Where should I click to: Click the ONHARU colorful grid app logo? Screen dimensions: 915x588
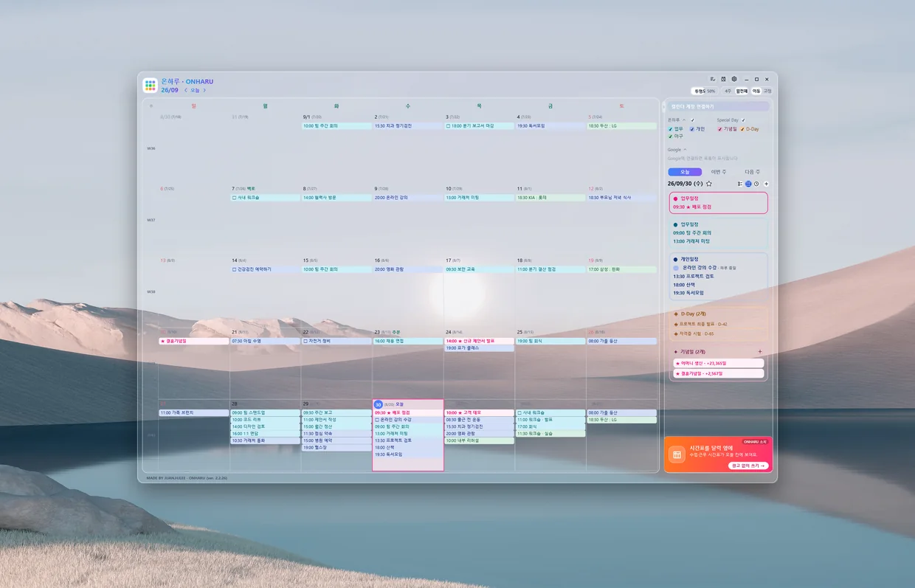click(x=151, y=86)
